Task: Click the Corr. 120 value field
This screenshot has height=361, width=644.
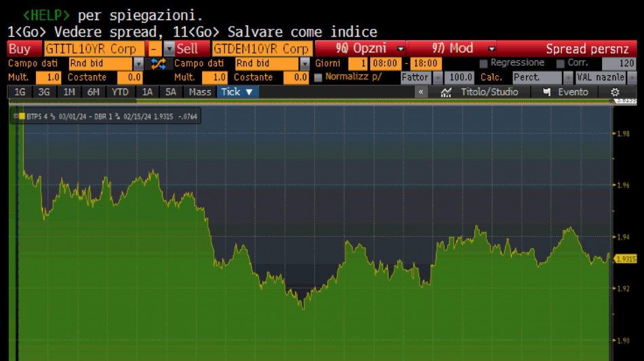Action: click(620, 63)
